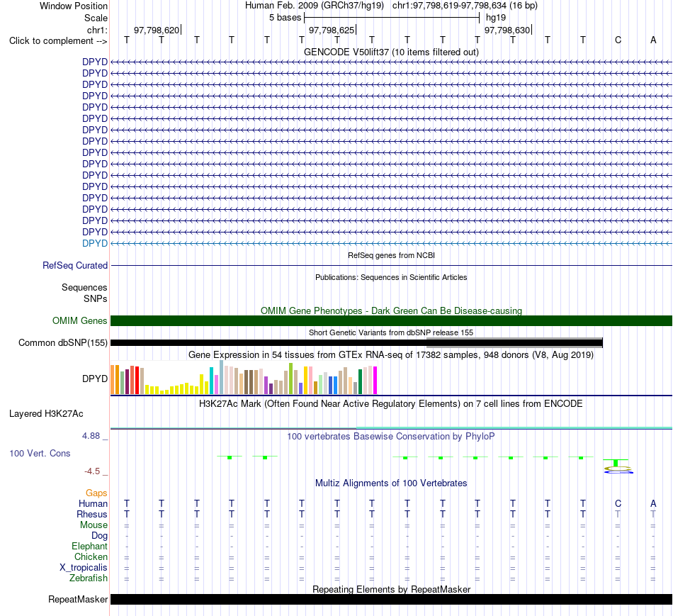Click the '5 bases' scale bar
This screenshot has width=673, height=616.
(x=392, y=18)
